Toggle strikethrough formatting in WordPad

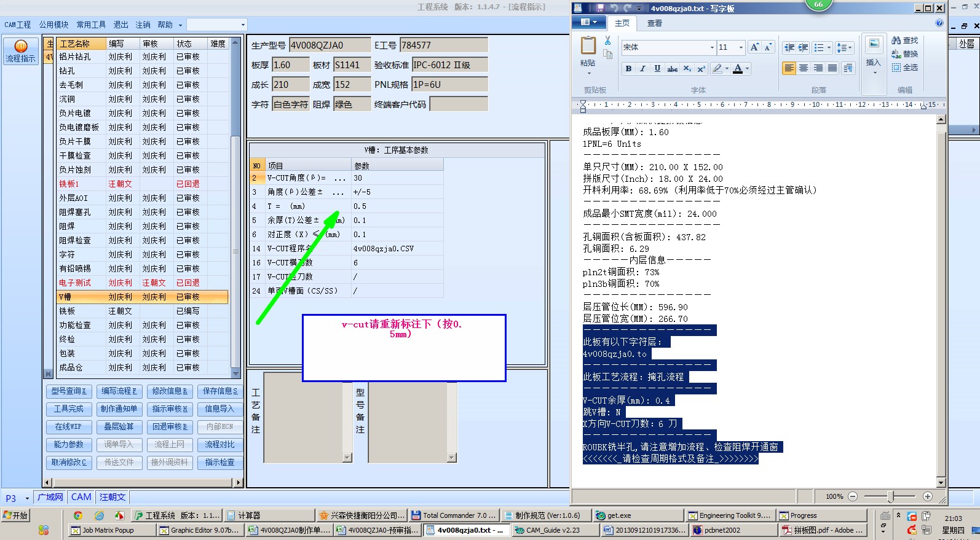pyautogui.click(x=673, y=69)
